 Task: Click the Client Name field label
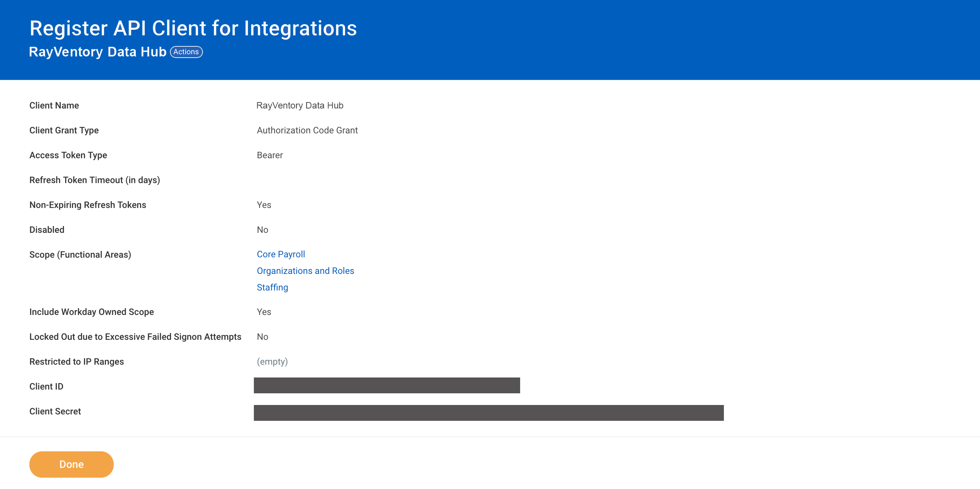54,105
